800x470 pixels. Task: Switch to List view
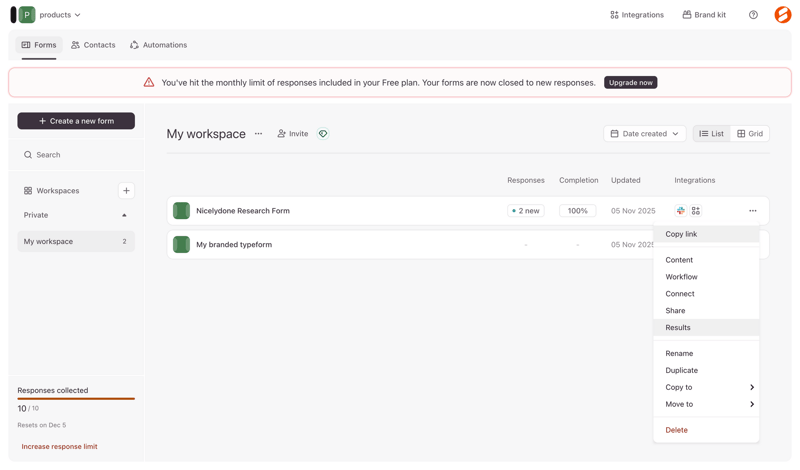tap(712, 134)
